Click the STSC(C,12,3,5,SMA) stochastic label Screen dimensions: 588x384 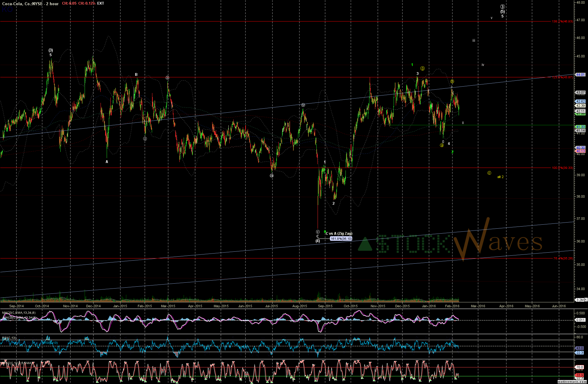click(x=17, y=363)
